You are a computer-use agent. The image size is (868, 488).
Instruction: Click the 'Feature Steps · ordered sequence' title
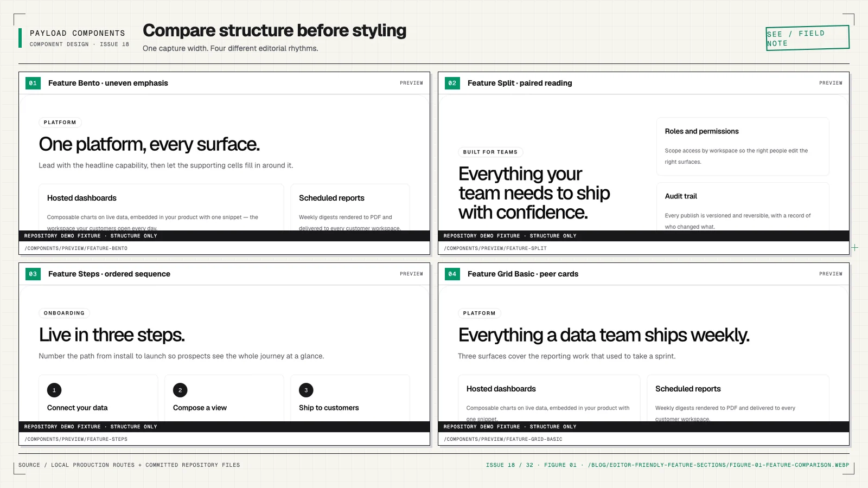coord(109,274)
